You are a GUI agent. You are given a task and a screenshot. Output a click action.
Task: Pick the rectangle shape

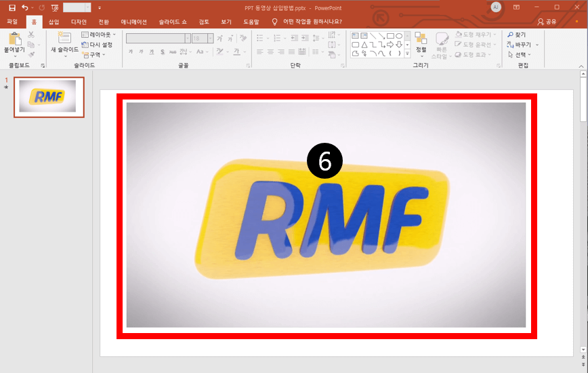(x=390, y=36)
